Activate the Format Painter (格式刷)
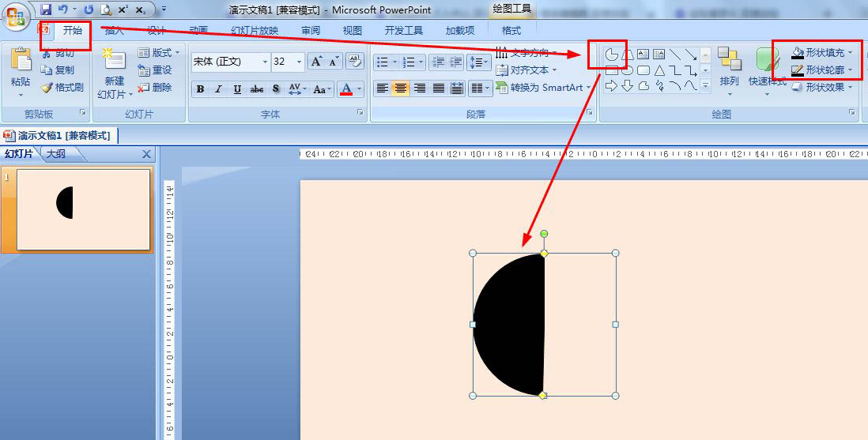The height and width of the screenshot is (440, 868). [62, 88]
